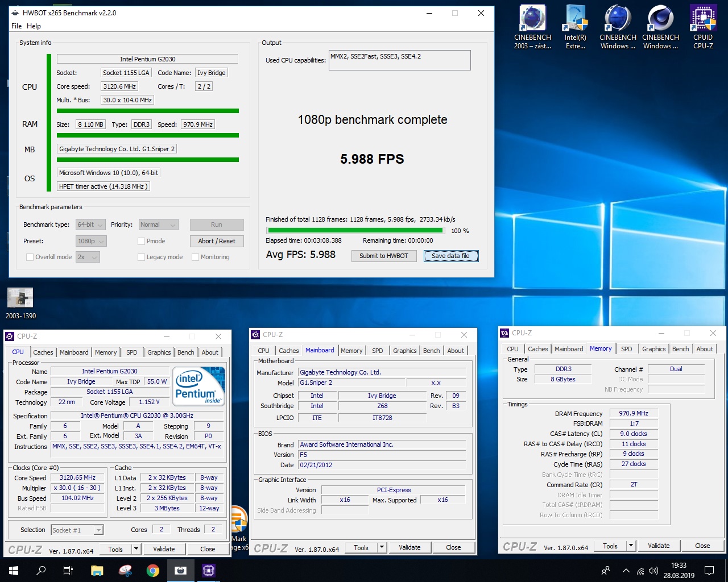
Task: Switch to SPD tab in middle CPU-Z
Action: coord(378,351)
